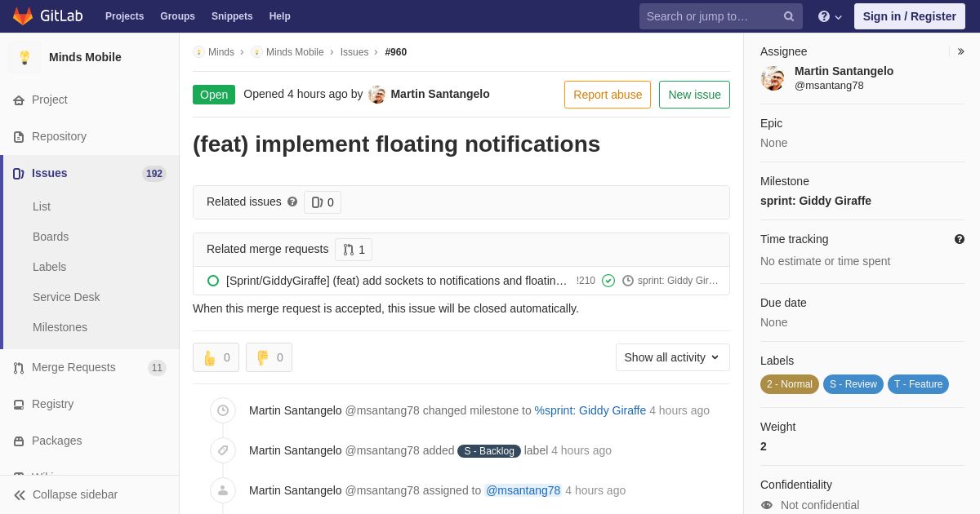Screen dimensions: 980x514
Task: Click the Report abuse button
Action: click(607, 95)
